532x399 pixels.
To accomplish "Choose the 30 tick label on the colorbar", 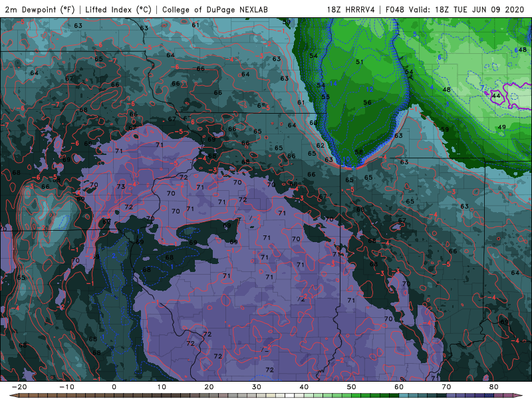I will (x=257, y=387).
